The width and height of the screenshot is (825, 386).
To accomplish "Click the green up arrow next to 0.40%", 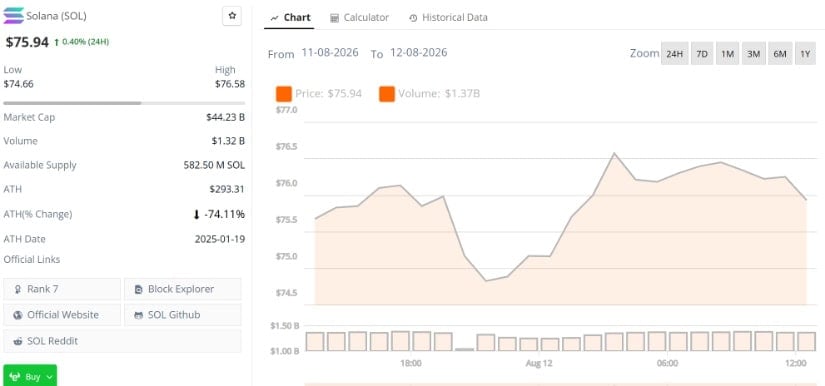I will point(56,42).
